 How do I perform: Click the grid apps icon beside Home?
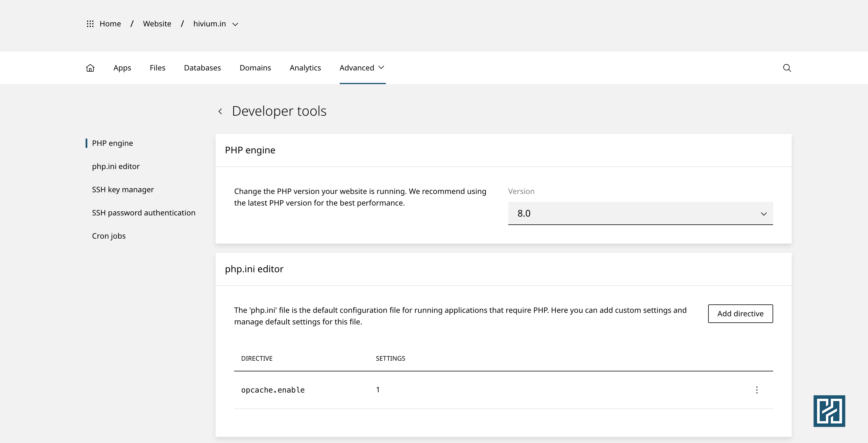click(90, 24)
